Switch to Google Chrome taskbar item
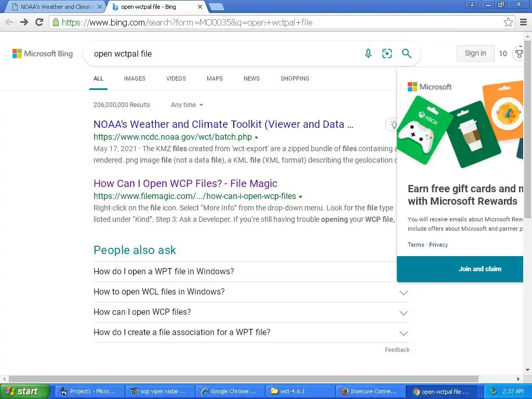This screenshot has width=532, height=399. click(230, 391)
